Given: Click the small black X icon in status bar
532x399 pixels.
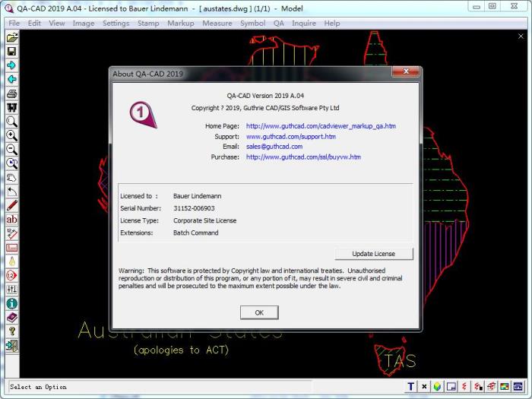Looking at the screenshot, I should (424, 386).
